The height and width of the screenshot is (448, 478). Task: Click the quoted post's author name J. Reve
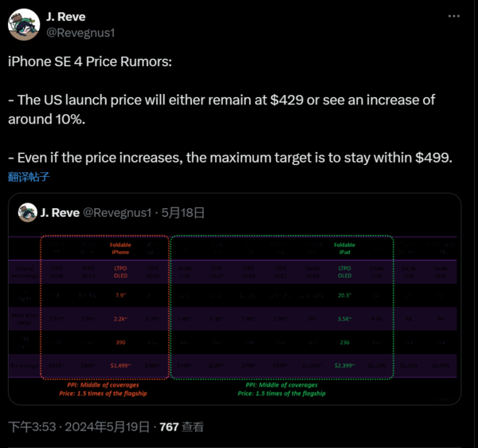pos(60,213)
